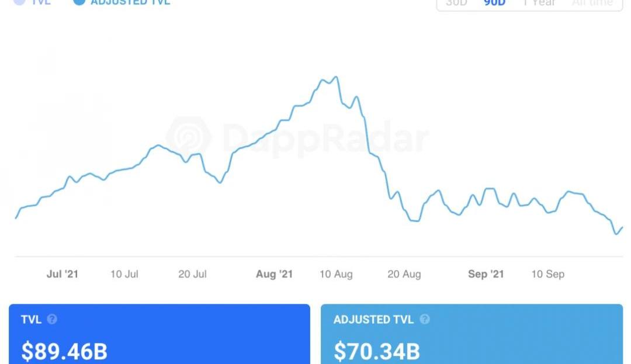Click the help icon beside ADJUSTED TVL
Screen dimensions: 631x364
pyautogui.click(x=425, y=320)
